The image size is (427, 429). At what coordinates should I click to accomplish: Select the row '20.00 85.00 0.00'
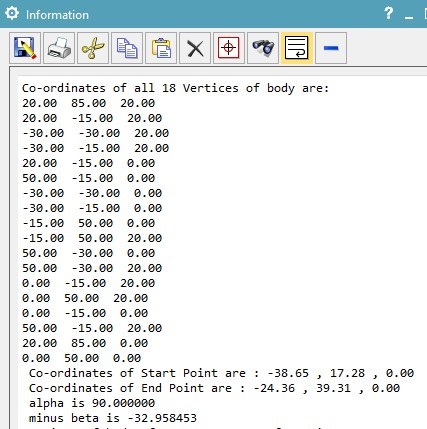(85, 343)
